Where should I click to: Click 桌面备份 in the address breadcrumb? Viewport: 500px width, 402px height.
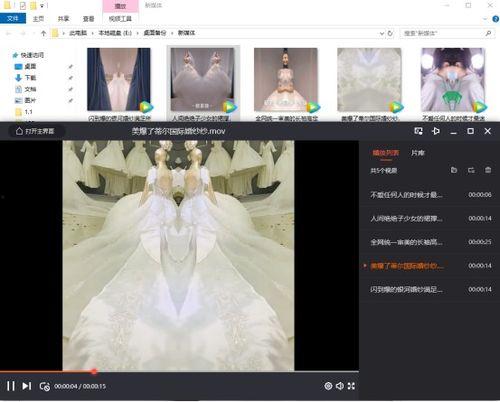point(155,33)
